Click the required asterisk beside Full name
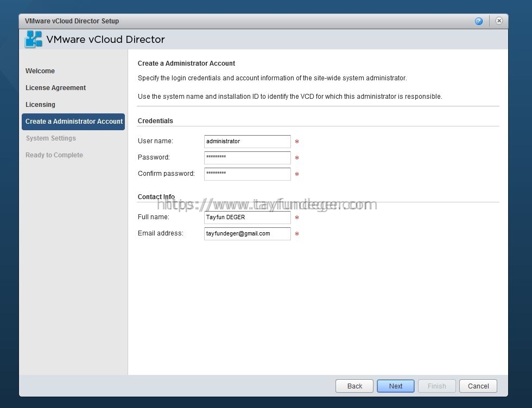Image resolution: width=532 pixels, height=408 pixels. click(297, 218)
